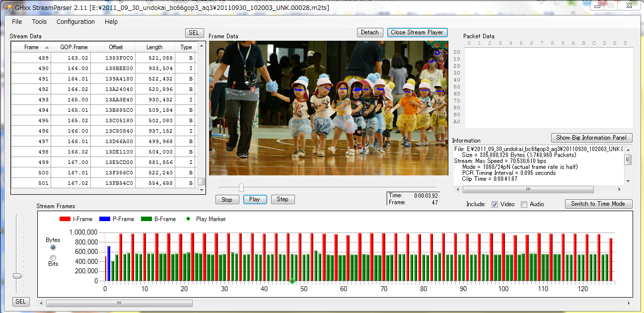644x313 pixels.
Task: Click the Step button
Action: click(x=283, y=199)
